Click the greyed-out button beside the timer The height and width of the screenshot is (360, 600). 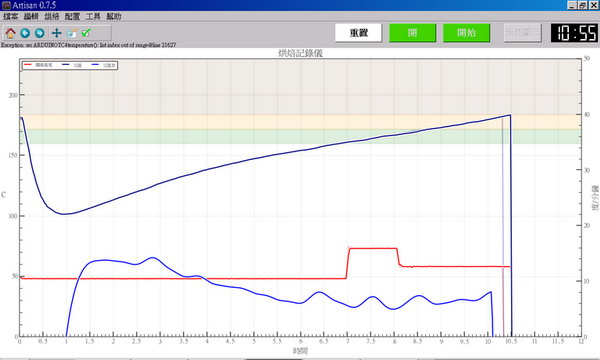[523, 33]
